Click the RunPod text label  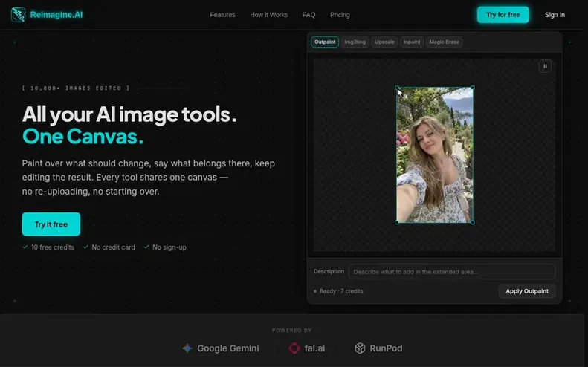coord(386,348)
